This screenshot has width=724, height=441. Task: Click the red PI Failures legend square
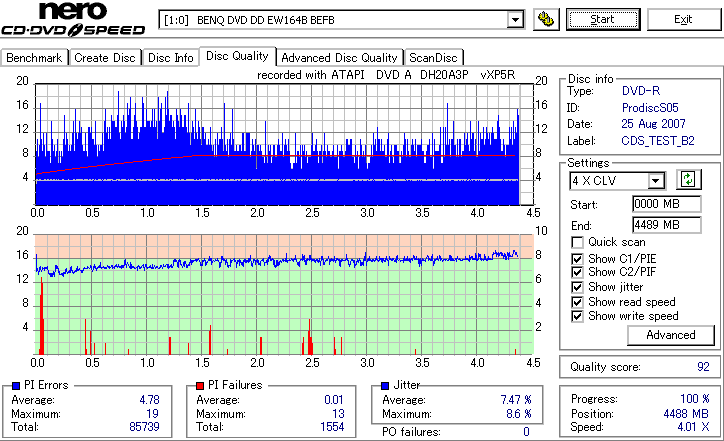click(x=200, y=385)
